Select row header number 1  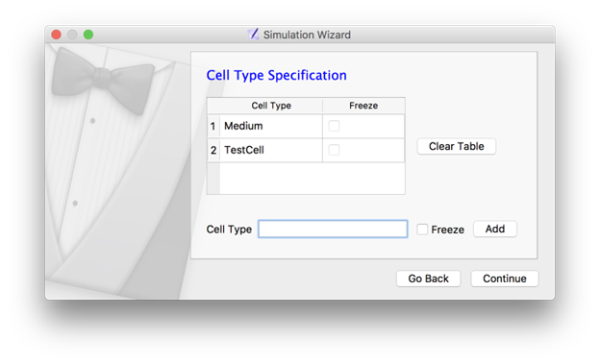213,126
